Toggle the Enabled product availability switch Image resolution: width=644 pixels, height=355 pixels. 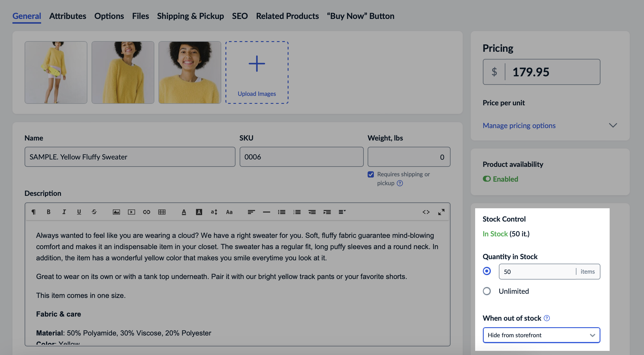tap(487, 179)
